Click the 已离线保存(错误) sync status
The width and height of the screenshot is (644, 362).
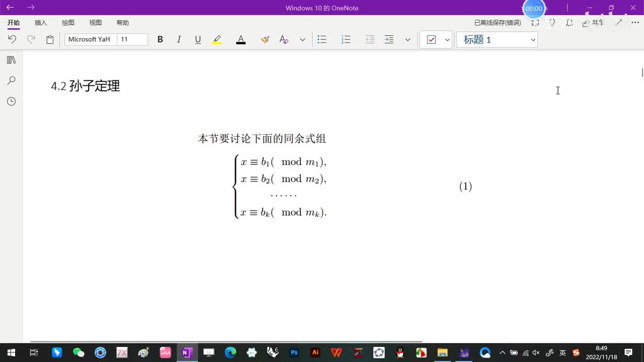click(498, 23)
